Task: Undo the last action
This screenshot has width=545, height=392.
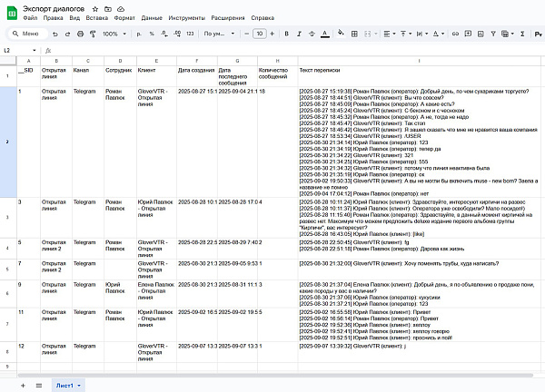Action: (x=54, y=34)
